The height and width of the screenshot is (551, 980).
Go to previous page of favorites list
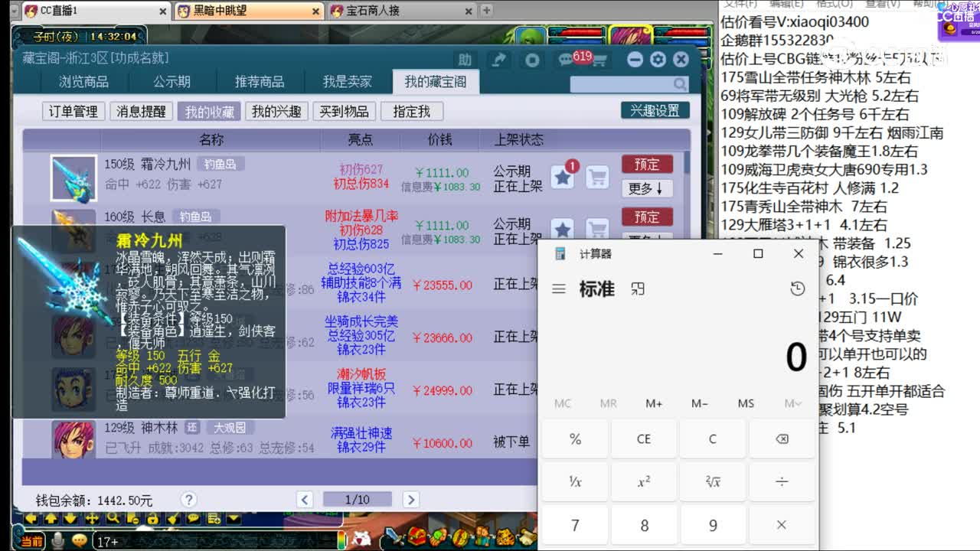[305, 500]
